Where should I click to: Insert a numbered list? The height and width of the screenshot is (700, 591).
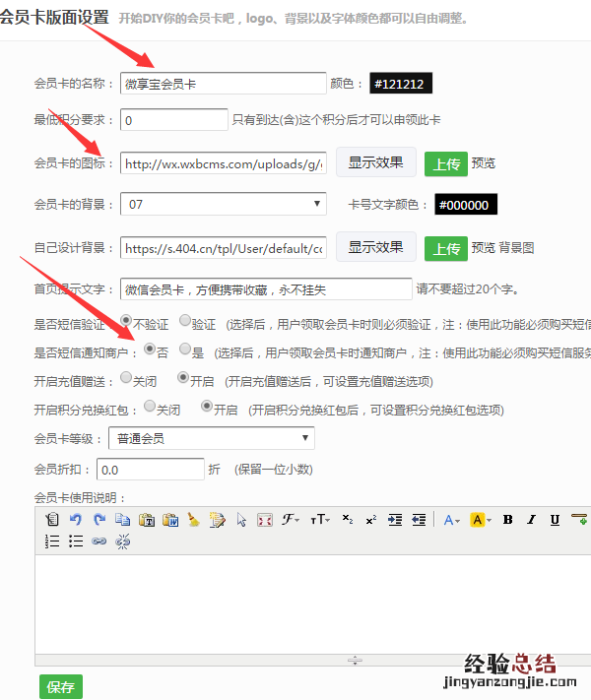[x=52, y=541]
